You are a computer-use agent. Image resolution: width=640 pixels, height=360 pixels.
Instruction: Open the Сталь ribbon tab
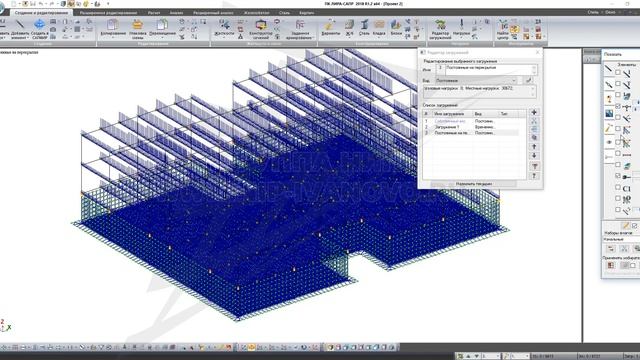[284, 13]
